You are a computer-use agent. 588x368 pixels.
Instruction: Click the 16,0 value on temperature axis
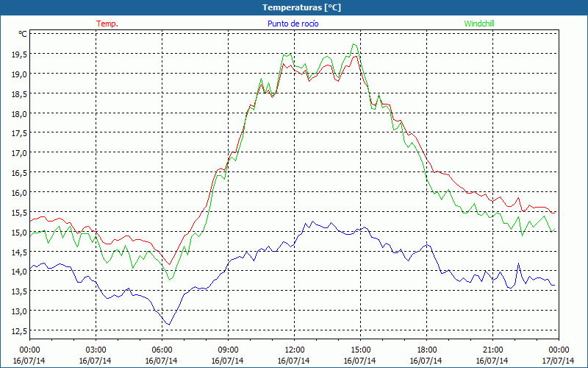pos(19,193)
